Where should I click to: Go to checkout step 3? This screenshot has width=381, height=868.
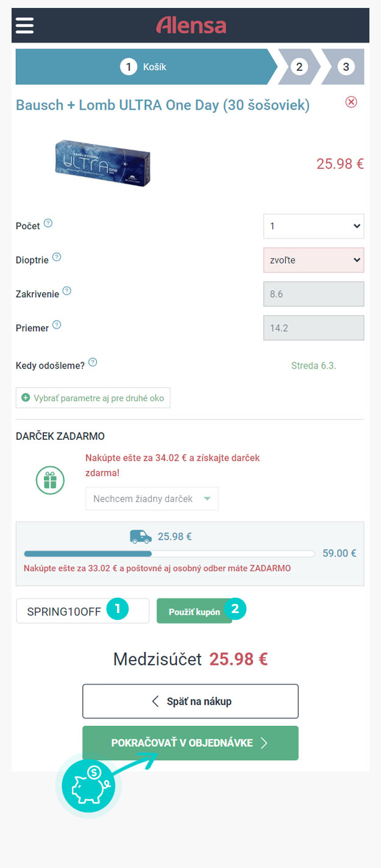(x=346, y=66)
